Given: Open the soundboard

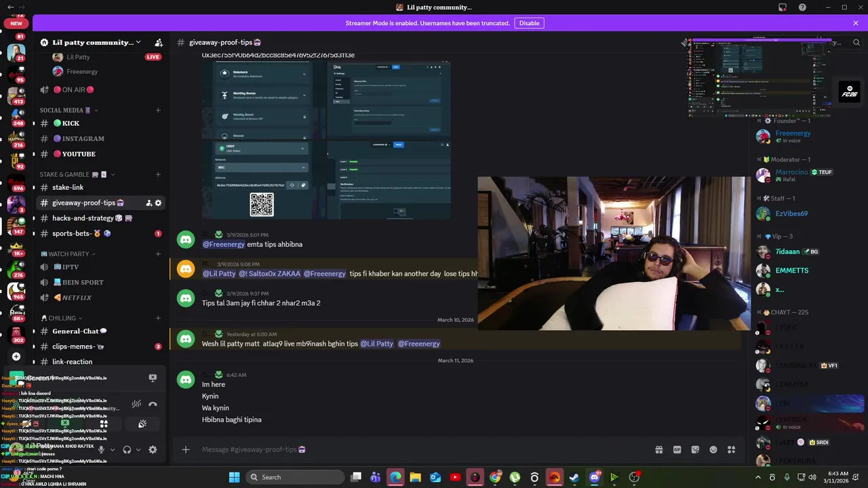Looking at the screenshot, I should [x=142, y=424].
